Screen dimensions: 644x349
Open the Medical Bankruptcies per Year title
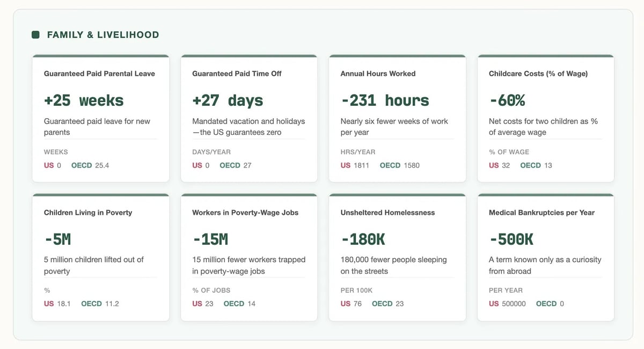pos(541,213)
